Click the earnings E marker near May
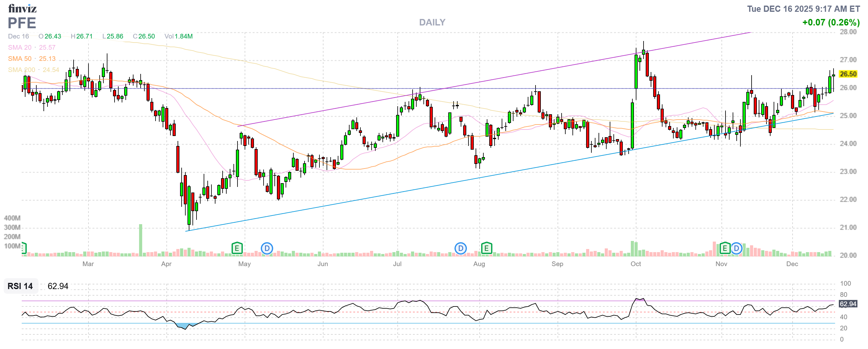Image resolution: width=868 pixels, height=349 pixels. coord(237,249)
